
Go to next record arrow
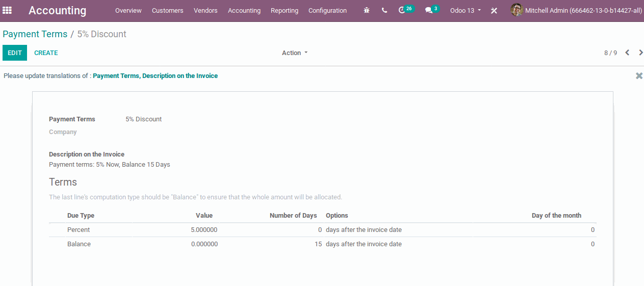click(x=640, y=53)
